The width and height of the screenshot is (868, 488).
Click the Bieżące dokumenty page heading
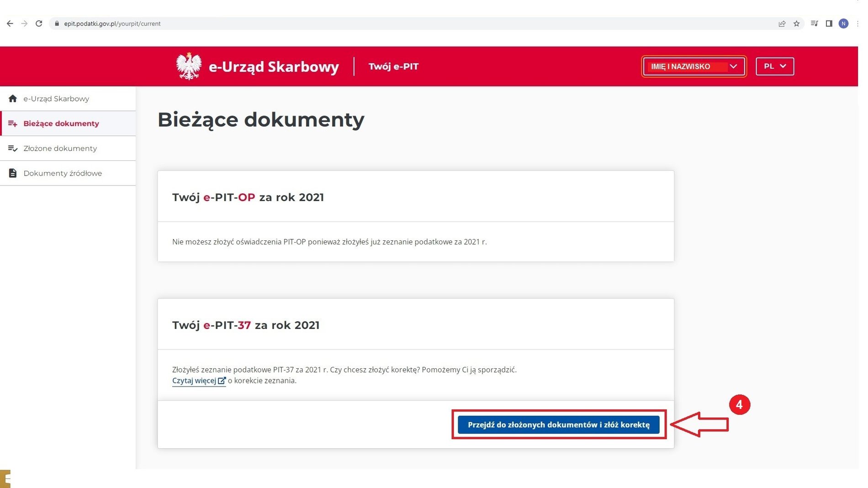click(x=261, y=120)
